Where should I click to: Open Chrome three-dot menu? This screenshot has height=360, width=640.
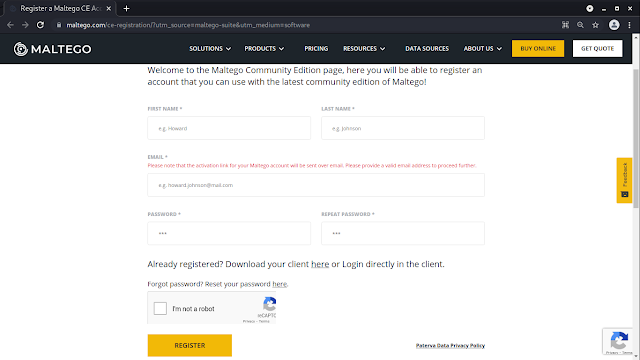(629, 25)
